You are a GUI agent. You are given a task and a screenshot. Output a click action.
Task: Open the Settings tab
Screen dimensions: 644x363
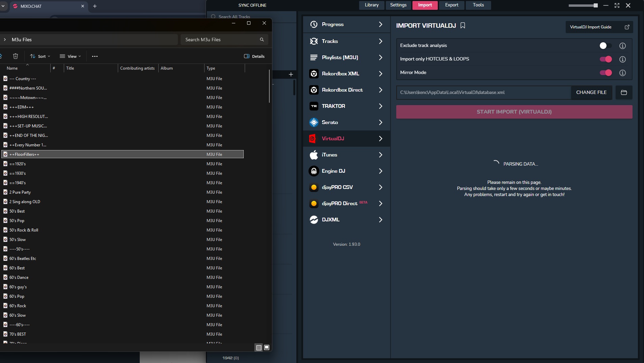(398, 5)
